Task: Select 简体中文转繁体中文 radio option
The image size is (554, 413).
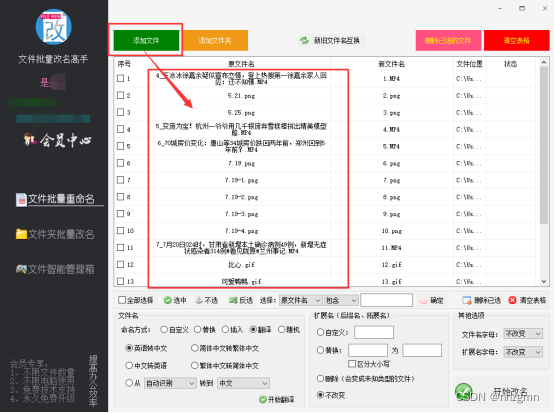Action: click(194, 348)
